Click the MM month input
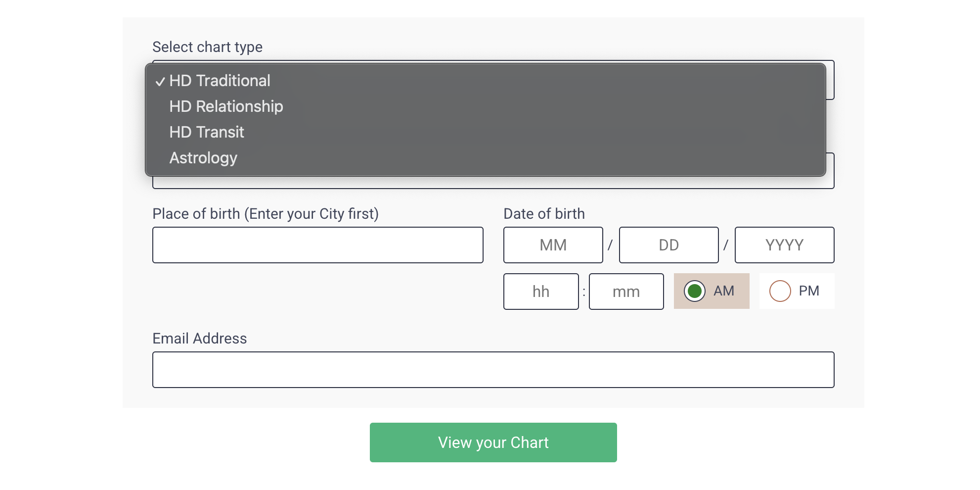 [553, 245]
